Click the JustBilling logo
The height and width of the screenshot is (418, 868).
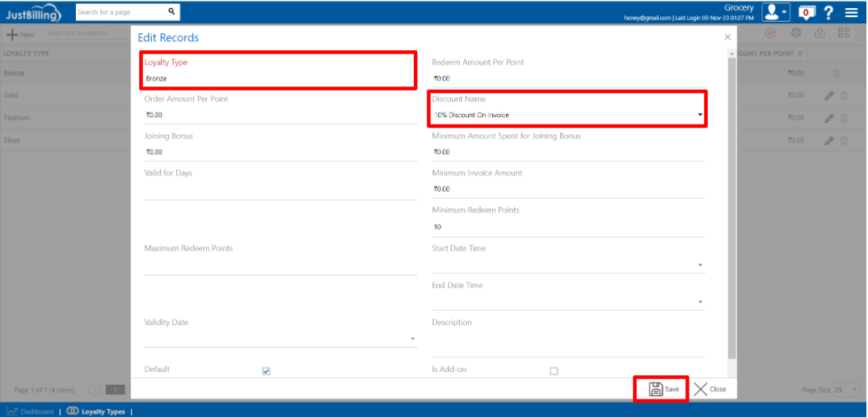(x=34, y=13)
